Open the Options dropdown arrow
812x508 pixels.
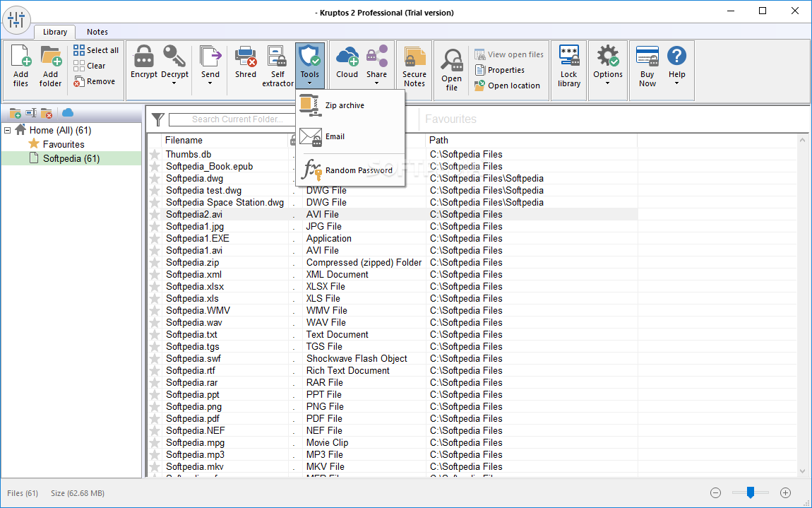click(x=607, y=83)
